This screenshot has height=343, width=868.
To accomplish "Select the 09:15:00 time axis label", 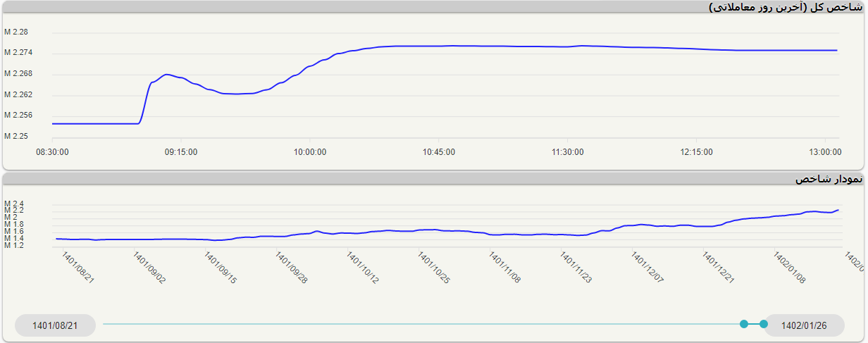I will tap(181, 151).
